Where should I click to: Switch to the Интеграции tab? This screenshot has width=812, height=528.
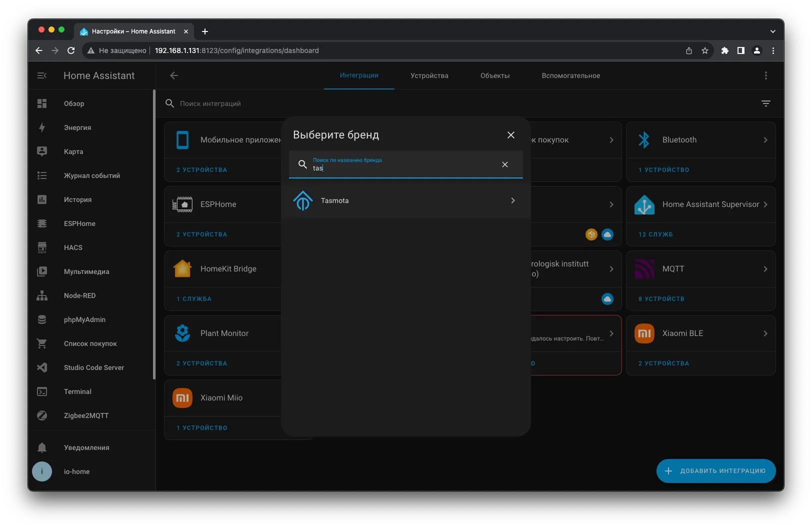tap(359, 75)
